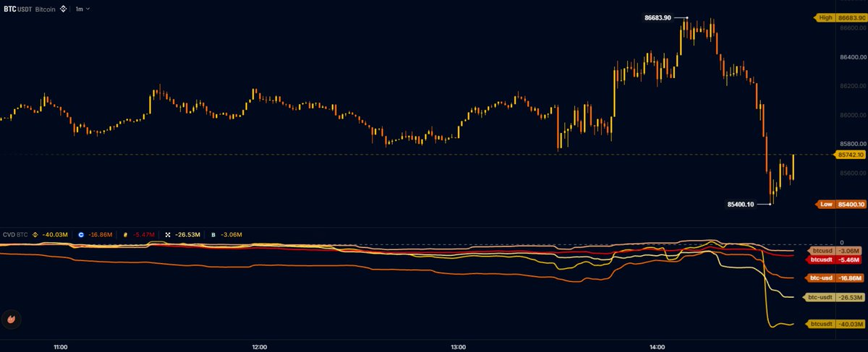Click the Bitcoin asset label
Screen dimensions: 868x352
(44, 9)
